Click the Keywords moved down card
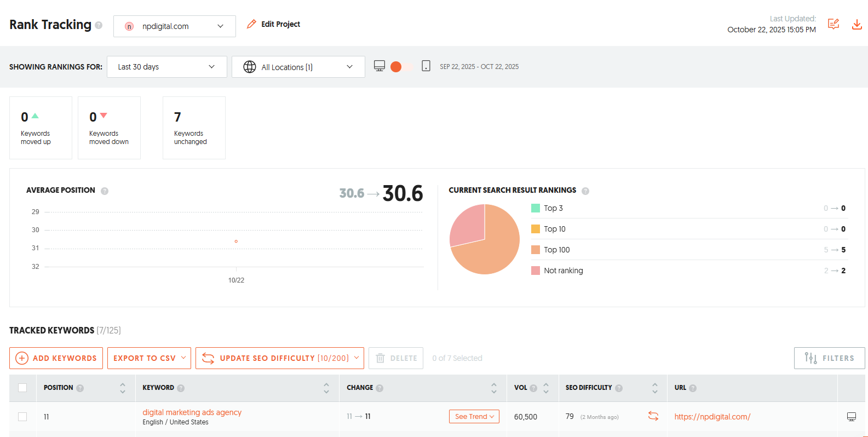This screenshot has height=437, width=868. tap(109, 128)
